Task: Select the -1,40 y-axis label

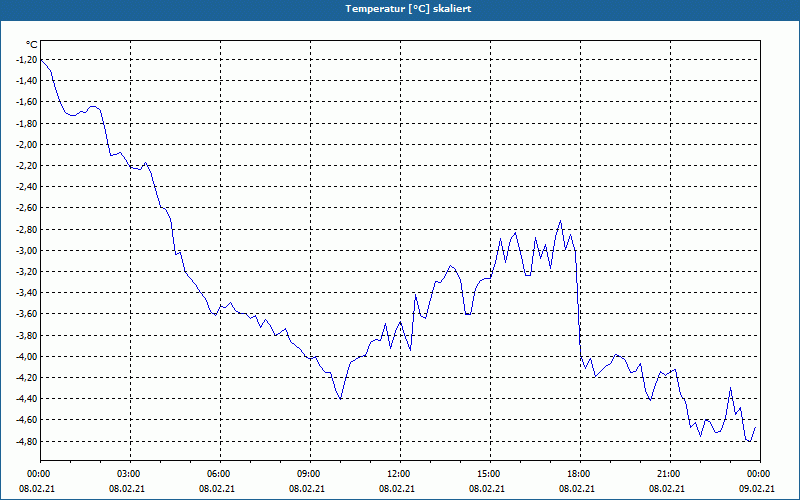Action: 27,81
